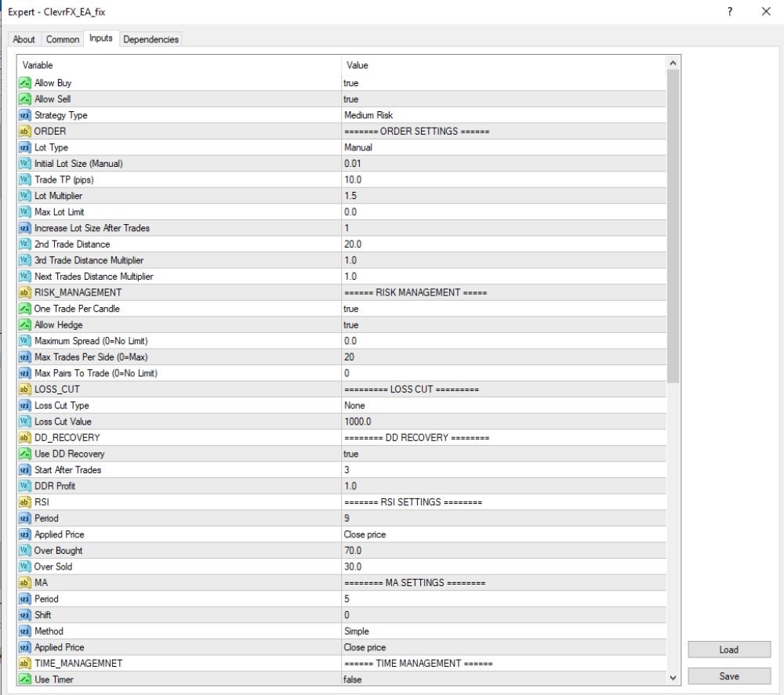Click the Strategy Type integer icon
784x695 pixels.
pyautogui.click(x=24, y=115)
